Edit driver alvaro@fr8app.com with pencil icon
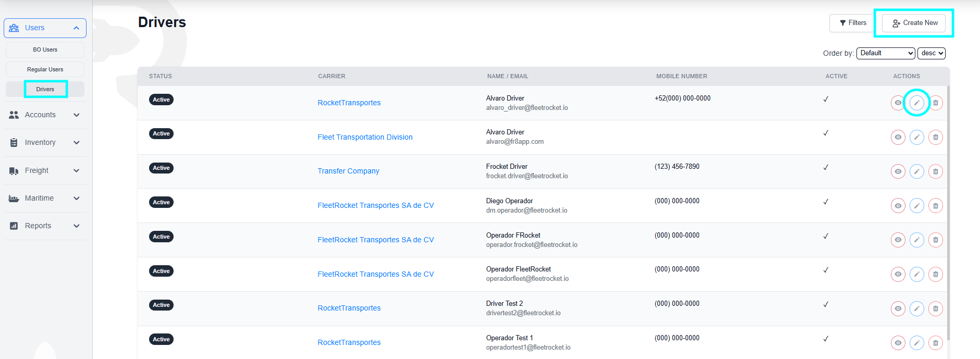The width and height of the screenshot is (980, 359). pyautogui.click(x=916, y=137)
